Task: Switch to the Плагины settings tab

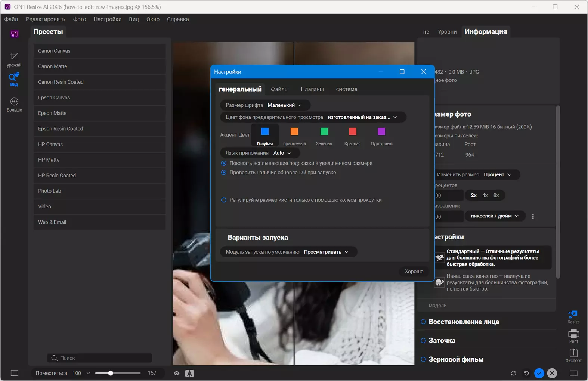Action: coord(312,89)
